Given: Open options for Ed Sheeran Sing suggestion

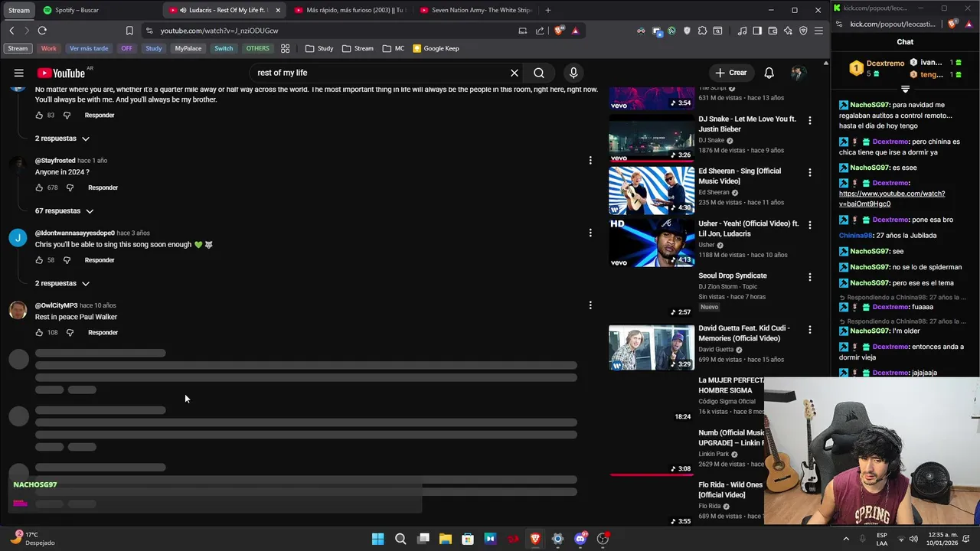Looking at the screenshot, I should [809, 173].
